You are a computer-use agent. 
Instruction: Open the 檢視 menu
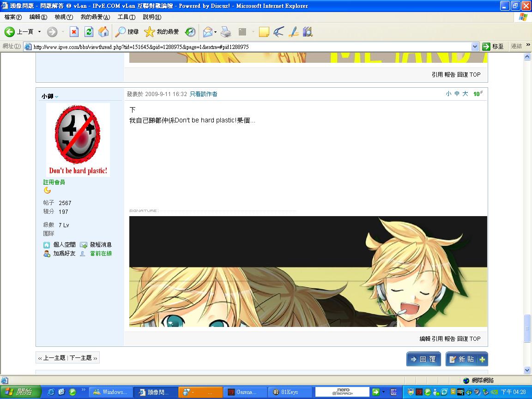tap(64, 17)
